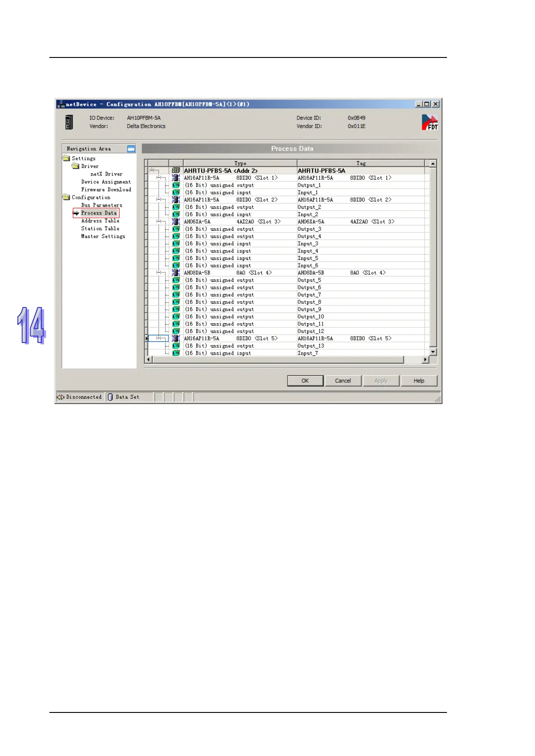Click the Data Set status icon
535x756 pixels.
[x=111, y=397]
